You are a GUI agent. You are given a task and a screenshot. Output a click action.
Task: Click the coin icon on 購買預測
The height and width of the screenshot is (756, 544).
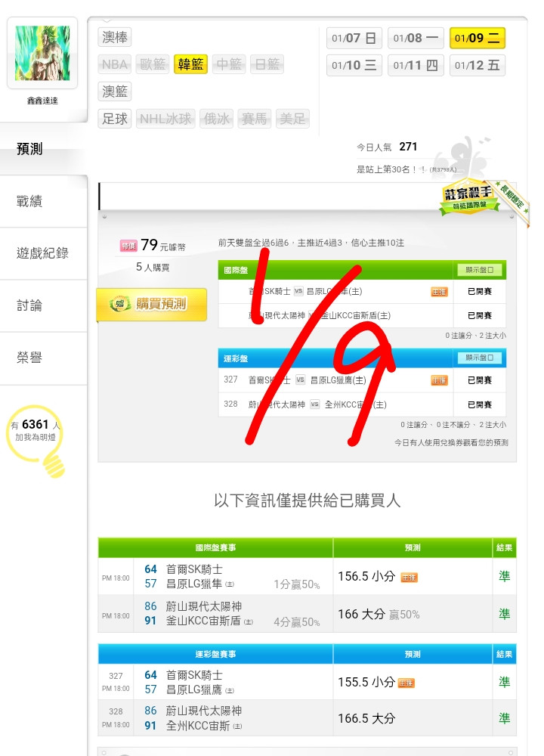tap(119, 304)
